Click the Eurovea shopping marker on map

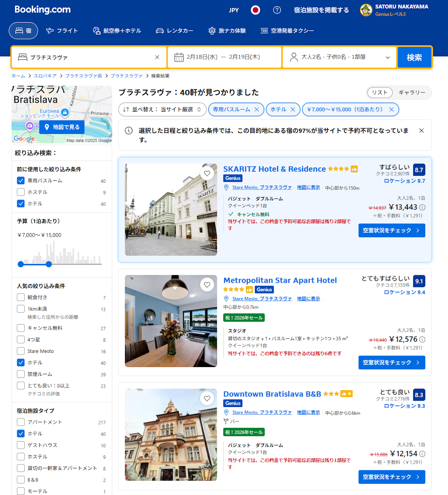[65, 112]
